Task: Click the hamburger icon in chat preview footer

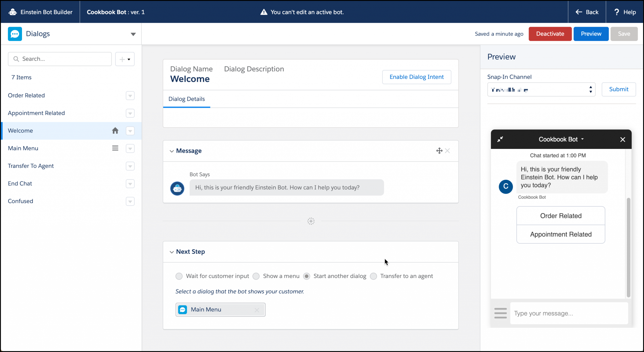Action: [x=501, y=313]
